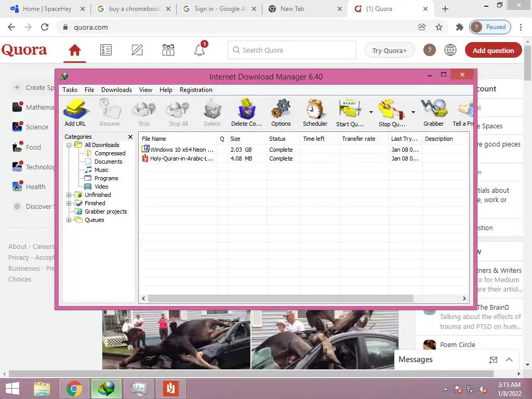532x399 pixels.
Task: Switch to the Home | SpaceHey tab
Action: coord(47,9)
